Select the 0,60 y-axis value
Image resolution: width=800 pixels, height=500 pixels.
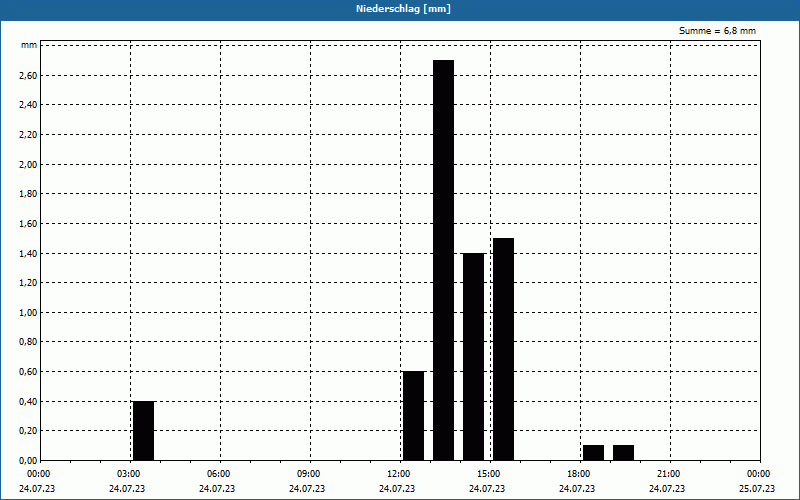(28, 371)
